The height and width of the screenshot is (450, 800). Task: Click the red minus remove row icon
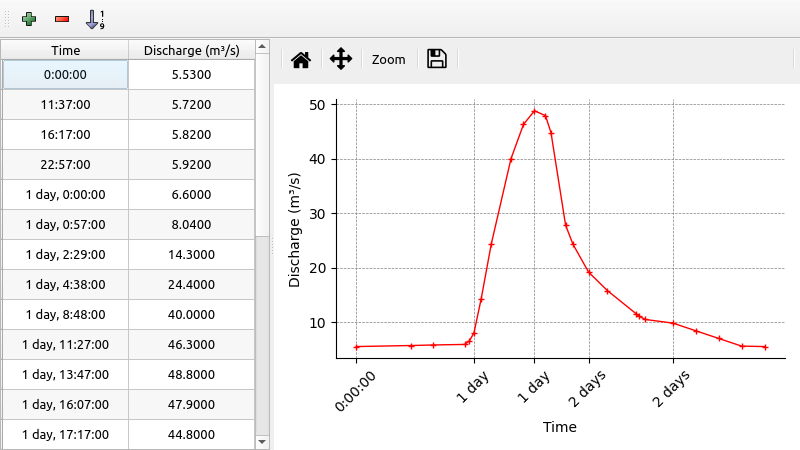point(62,18)
